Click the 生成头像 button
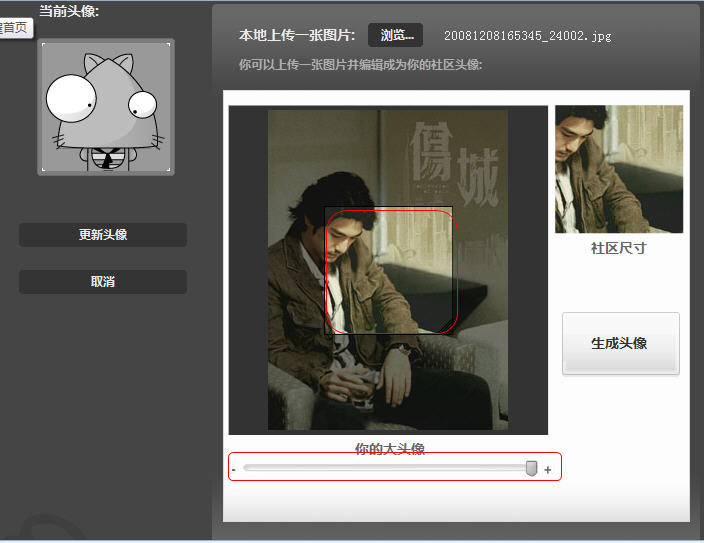The height and width of the screenshot is (543, 704). 620,344
